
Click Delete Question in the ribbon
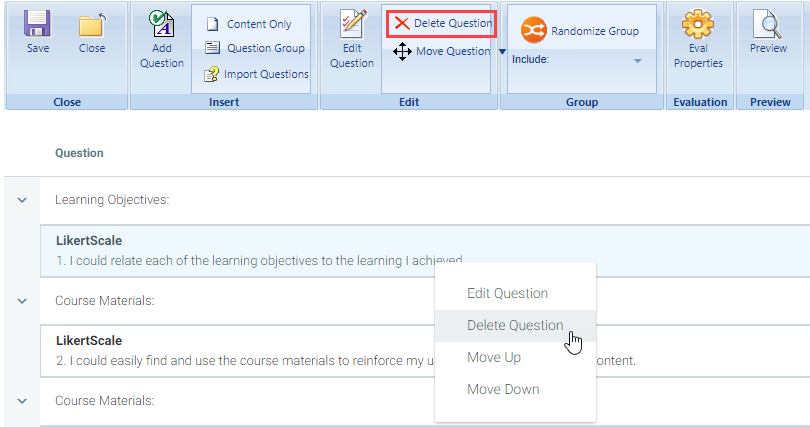pos(442,23)
